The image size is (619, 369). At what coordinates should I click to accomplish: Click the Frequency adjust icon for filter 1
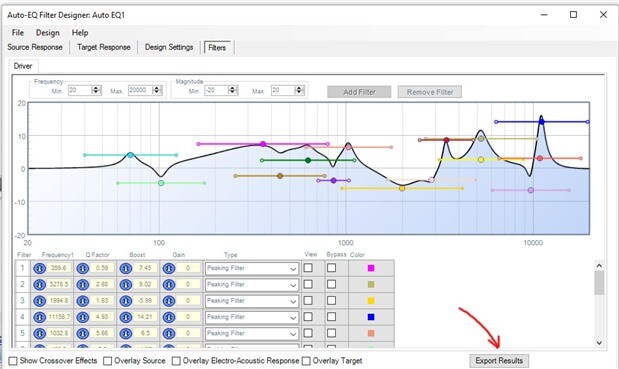(x=39, y=268)
